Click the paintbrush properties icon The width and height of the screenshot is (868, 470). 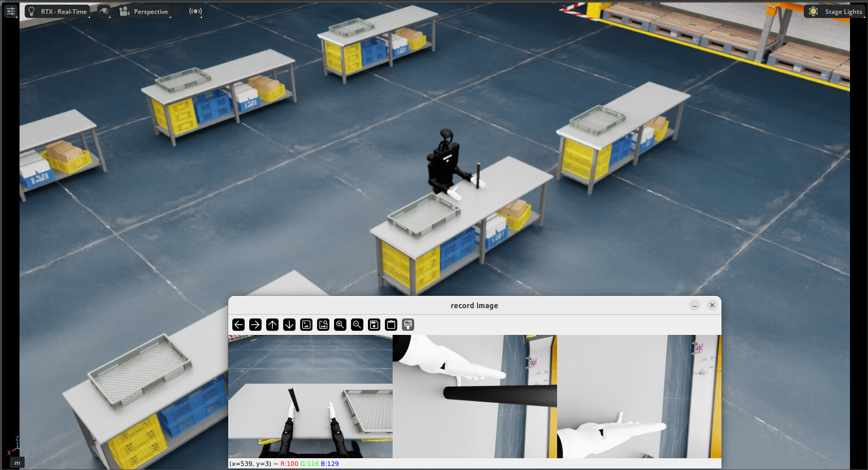408,325
